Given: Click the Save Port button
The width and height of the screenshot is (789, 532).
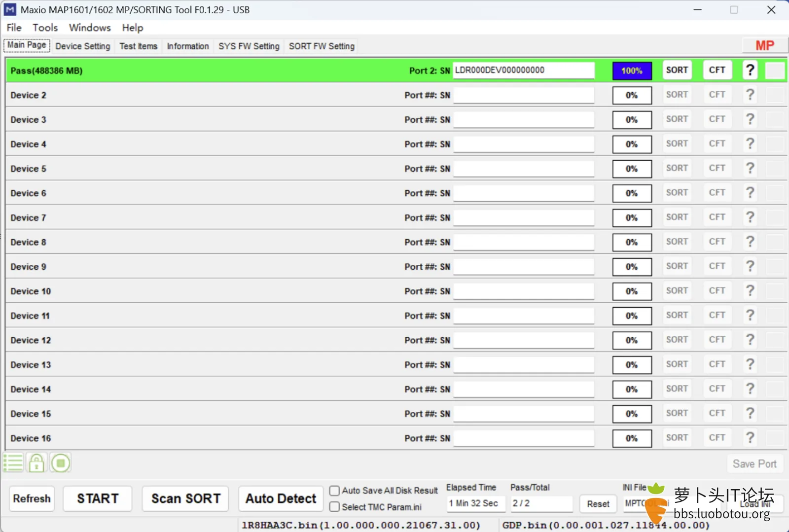Looking at the screenshot, I should click(x=754, y=464).
